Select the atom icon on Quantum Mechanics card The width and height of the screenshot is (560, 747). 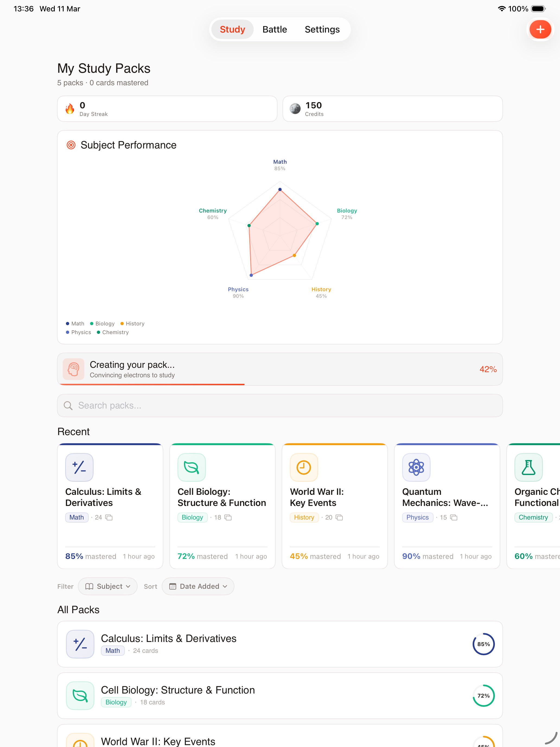pos(416,467)
